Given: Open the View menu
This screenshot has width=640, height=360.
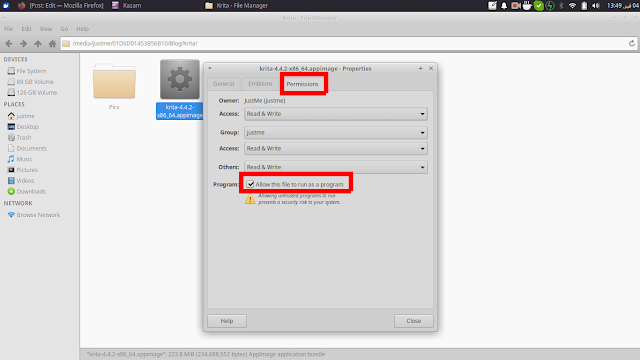Looking at the screenshot, I should (46, 29).
